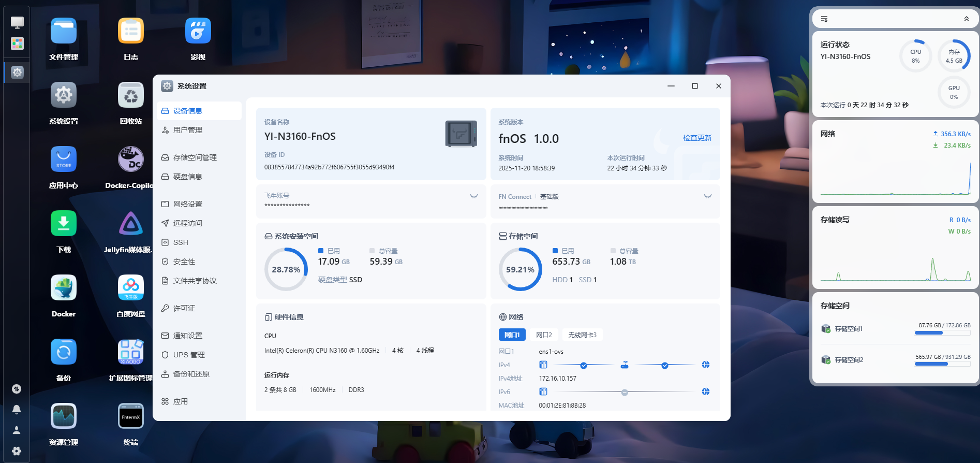Open the widget panel options menu
Image resolution: width=980 pixels, height=463 pixels.
824,19
